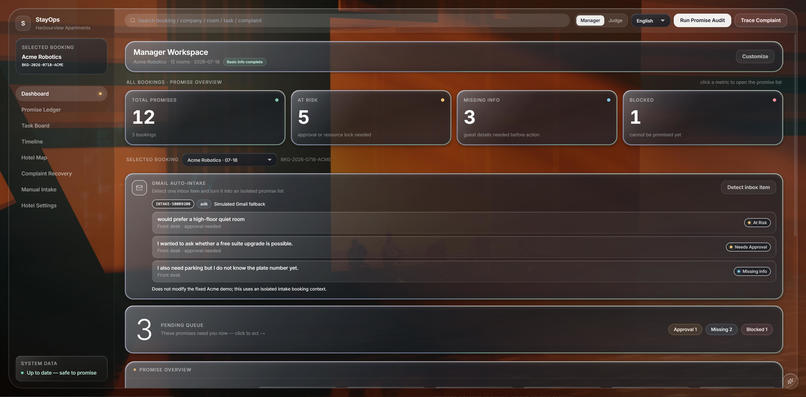Select the parking plate number promise row
The width and height of the screenshot is (806, 397).
coord(464,271)
